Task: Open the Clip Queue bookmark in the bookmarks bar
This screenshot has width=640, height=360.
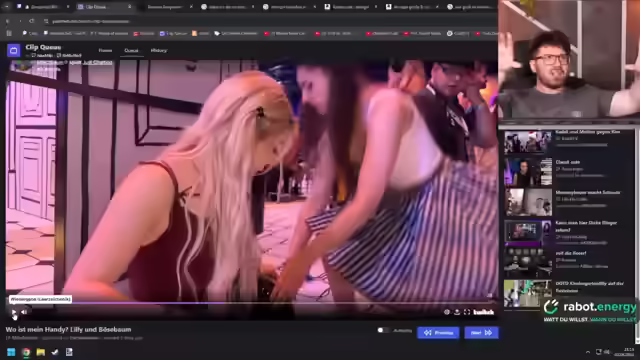Action: (173, 33)
